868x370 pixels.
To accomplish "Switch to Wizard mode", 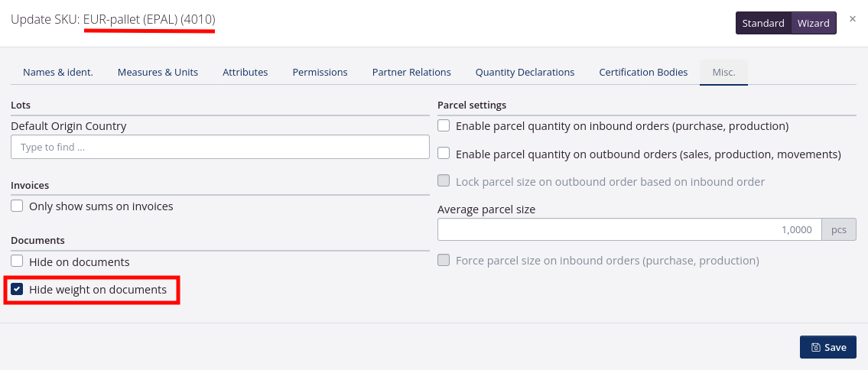I will pyautogui.click(x=813, y=23).
